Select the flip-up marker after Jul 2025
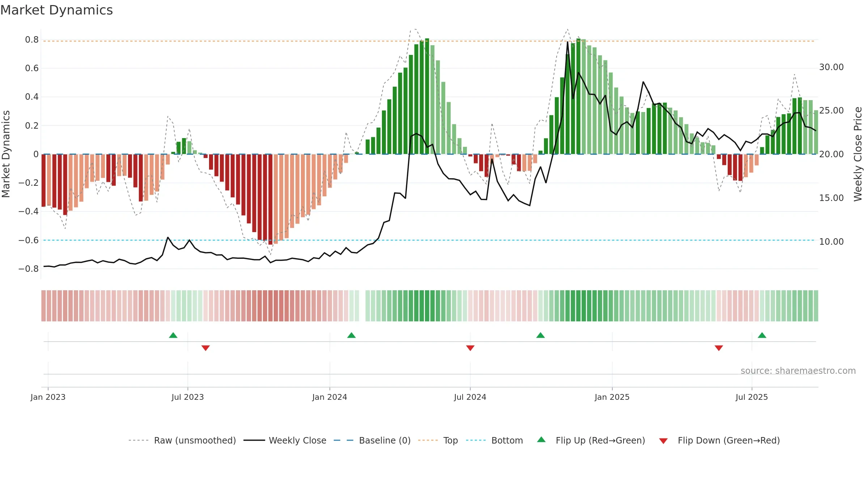 (762, 335)
